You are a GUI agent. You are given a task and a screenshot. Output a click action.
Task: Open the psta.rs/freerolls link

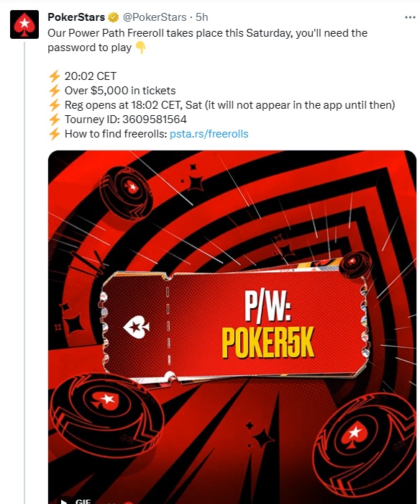point(209,134)
